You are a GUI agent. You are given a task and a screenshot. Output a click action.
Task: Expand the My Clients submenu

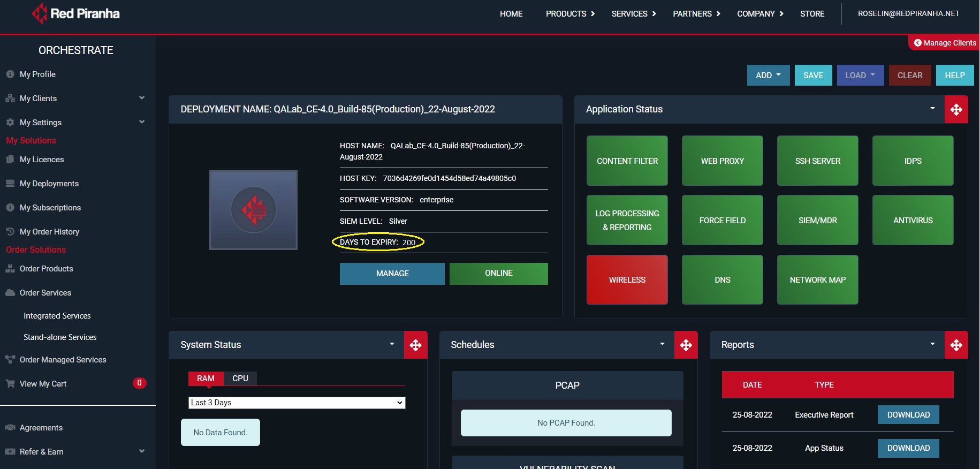coord(142,98)
